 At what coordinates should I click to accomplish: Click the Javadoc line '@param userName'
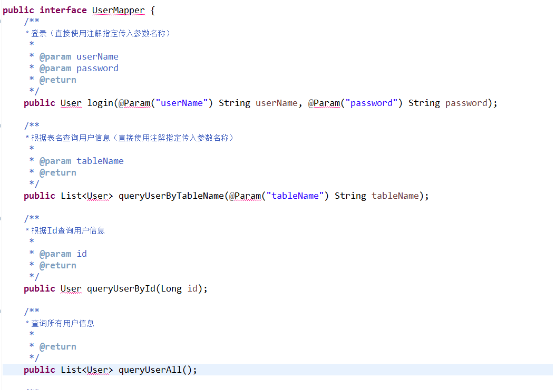(79, 57)
